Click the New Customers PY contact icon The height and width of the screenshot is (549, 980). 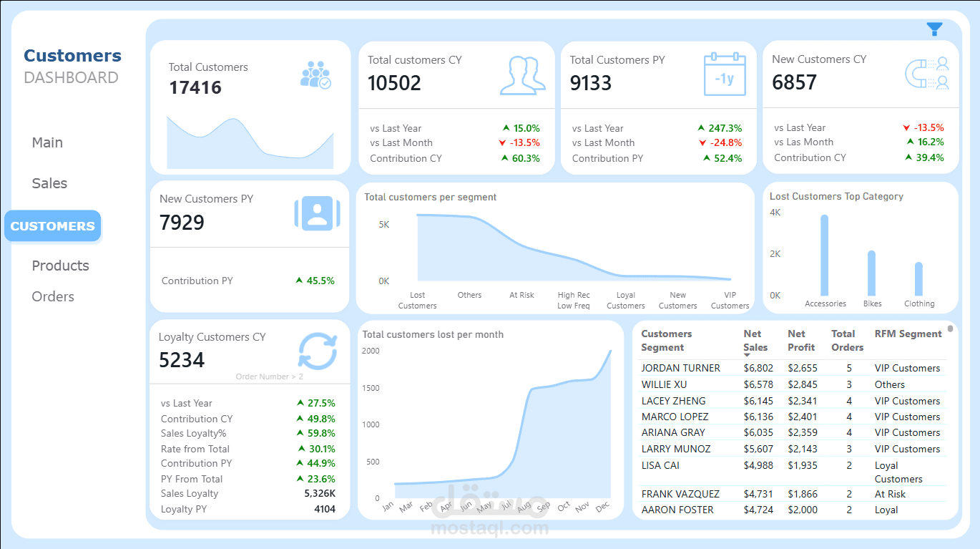coord(317,213)
